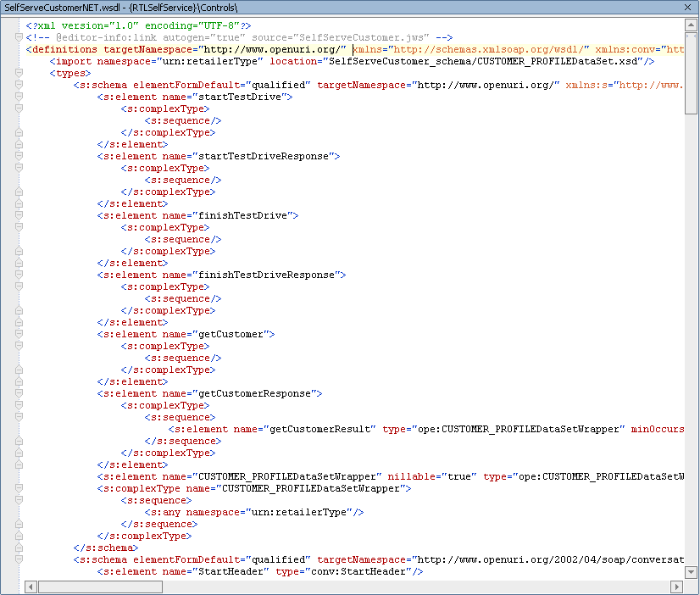The width and height of the screenshot is (700, 595).
Task: Collapse the getCustomerResponse element fold marker
Action: click(x=19, y=393)
